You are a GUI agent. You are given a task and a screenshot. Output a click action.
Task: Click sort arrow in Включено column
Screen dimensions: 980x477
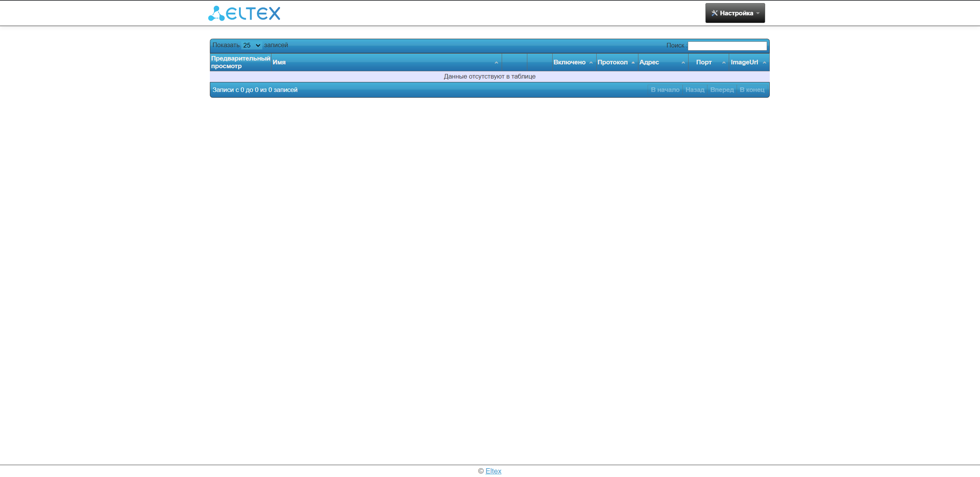click(591, 63)
